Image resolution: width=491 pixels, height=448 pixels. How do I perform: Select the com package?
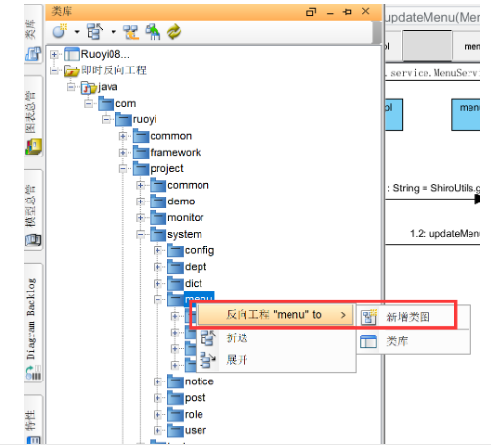(117, 104)
